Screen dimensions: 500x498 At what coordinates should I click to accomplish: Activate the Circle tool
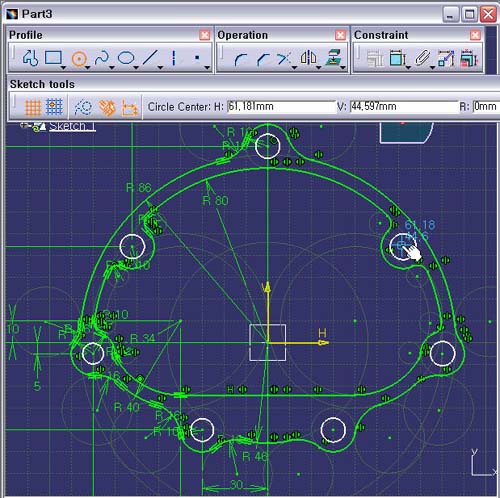(79, 59)
